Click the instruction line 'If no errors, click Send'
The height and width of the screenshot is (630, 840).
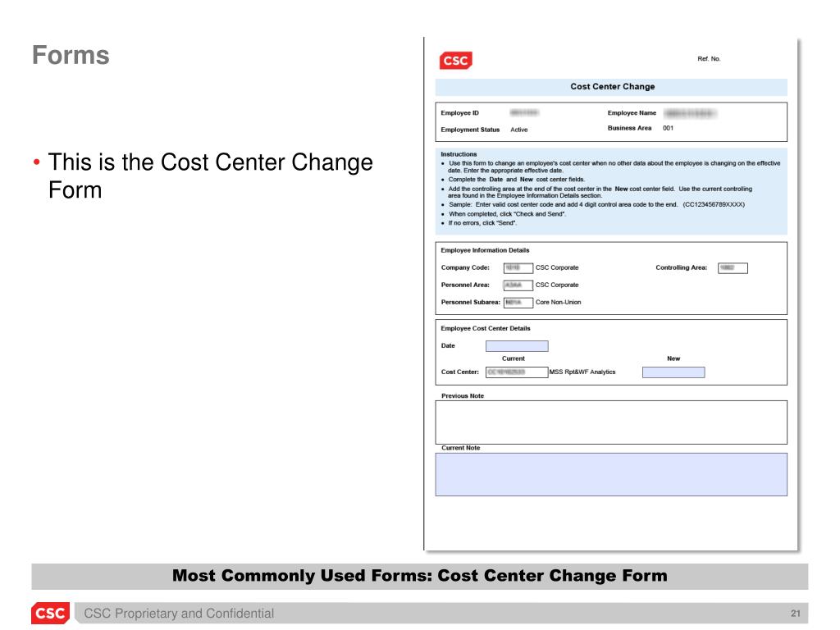[482, 223]
